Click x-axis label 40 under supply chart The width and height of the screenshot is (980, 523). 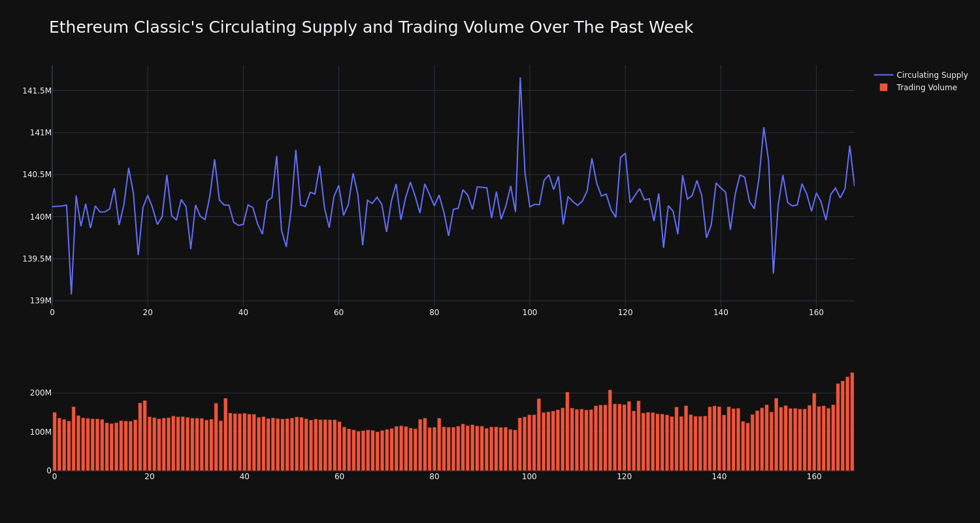[x=243, y=312]
